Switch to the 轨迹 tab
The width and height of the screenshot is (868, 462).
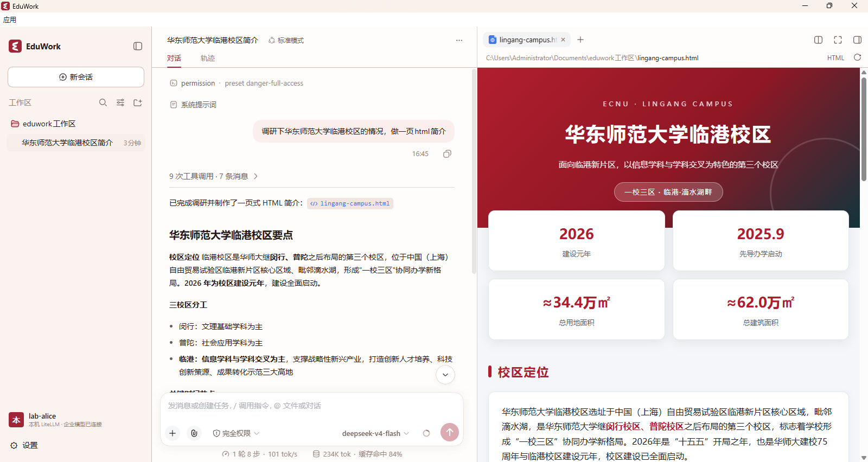[208, 58]
